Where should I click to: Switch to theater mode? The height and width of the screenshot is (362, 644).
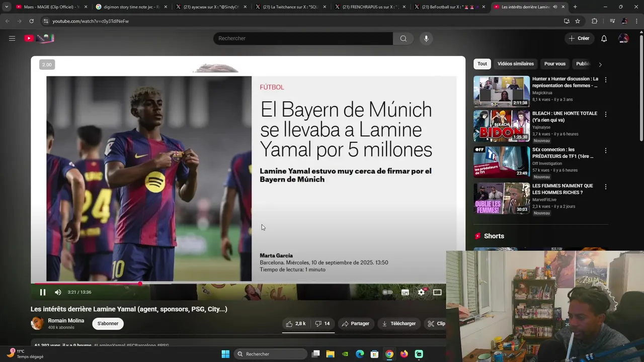437,292
